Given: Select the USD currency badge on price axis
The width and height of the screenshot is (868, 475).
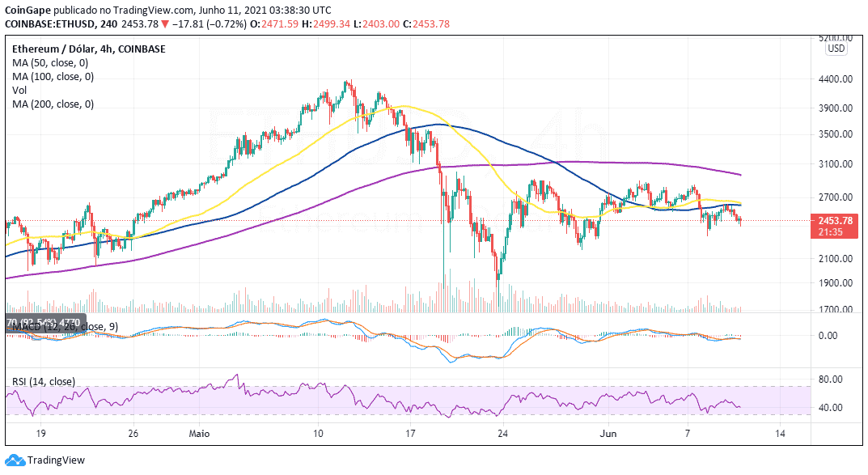Looking at the screenshot, I should pos(836,49).
